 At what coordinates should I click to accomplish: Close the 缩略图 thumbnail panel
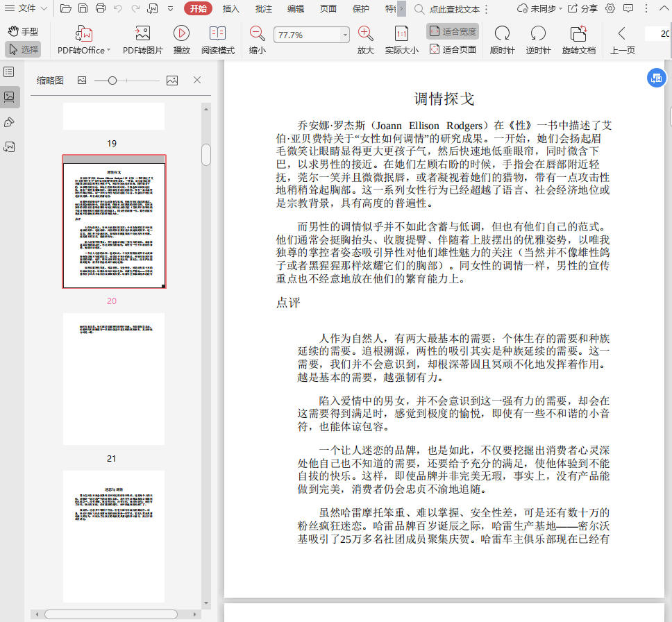197,80
